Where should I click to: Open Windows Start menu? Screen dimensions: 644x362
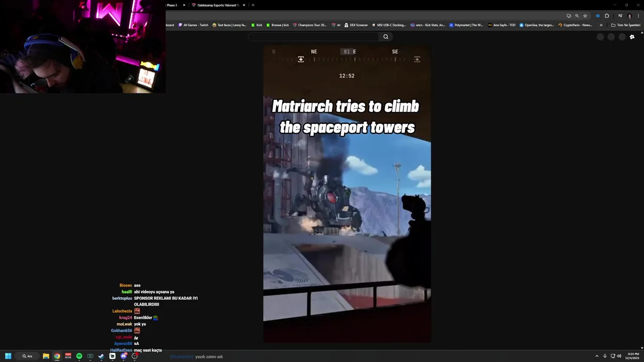point(8,356)
